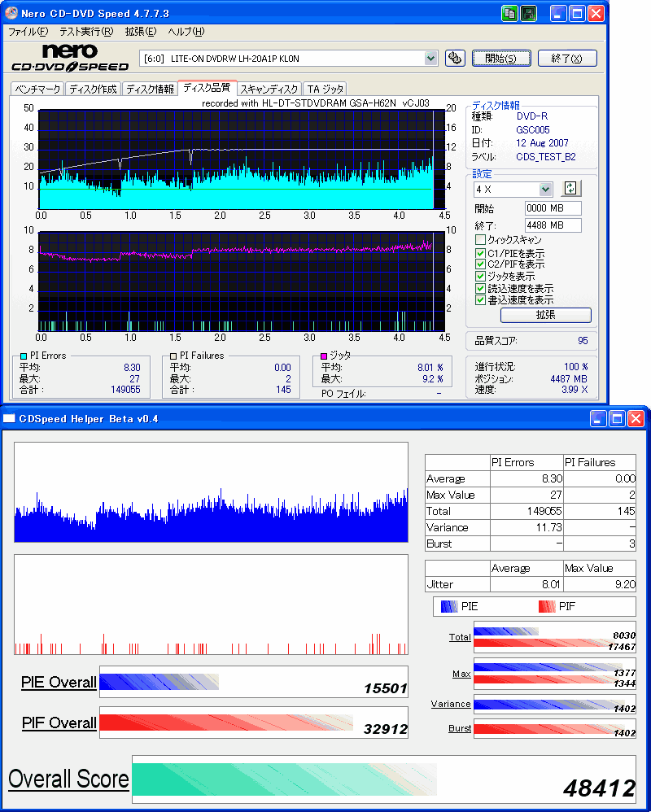Screen dimensions: 651x812
Task: Click the 開始(S) start button
Action: click(501, 58)
